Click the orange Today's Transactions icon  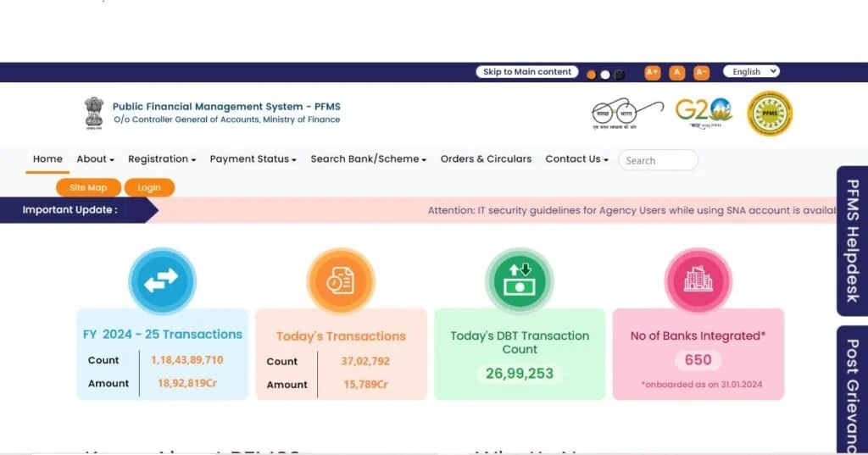341,281
